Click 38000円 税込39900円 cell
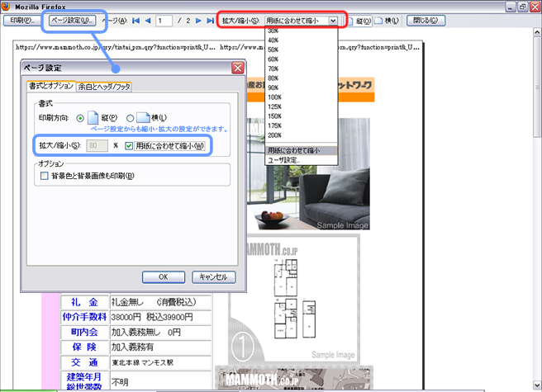Image resolution: width=542 pixels, height=392 pixels. coord(160,317)
